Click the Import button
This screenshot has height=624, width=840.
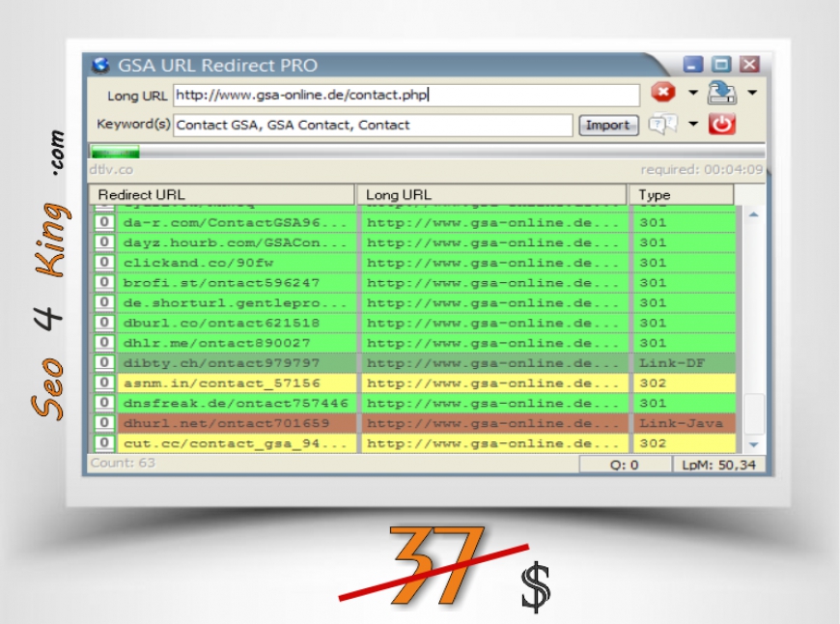click(x=608, y=126)
